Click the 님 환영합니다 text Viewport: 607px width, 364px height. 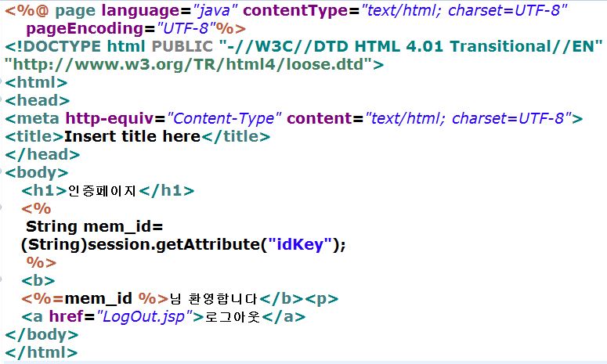(x=214, y=298)
